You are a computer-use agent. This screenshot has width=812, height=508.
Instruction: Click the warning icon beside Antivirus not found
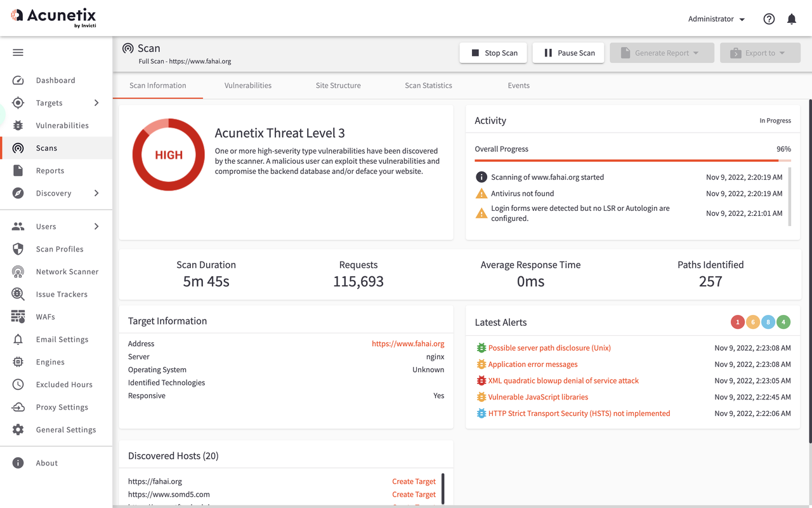click(x=481, y=194)
